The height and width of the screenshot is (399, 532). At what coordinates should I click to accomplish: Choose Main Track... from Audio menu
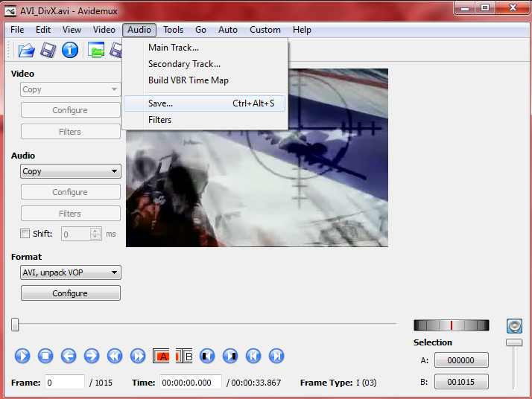point(205,48)
